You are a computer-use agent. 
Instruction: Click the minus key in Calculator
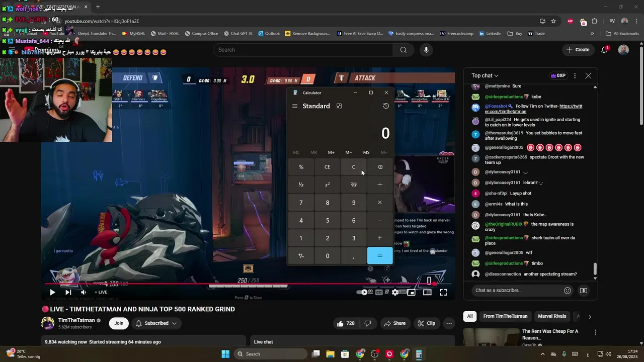[380, 220]
